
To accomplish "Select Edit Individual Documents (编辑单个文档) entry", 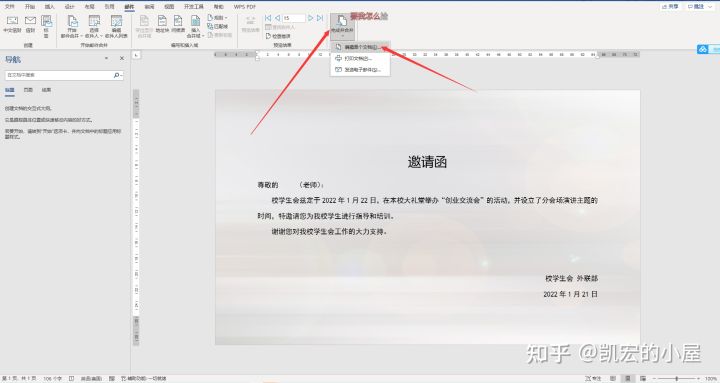I will 360,47.
